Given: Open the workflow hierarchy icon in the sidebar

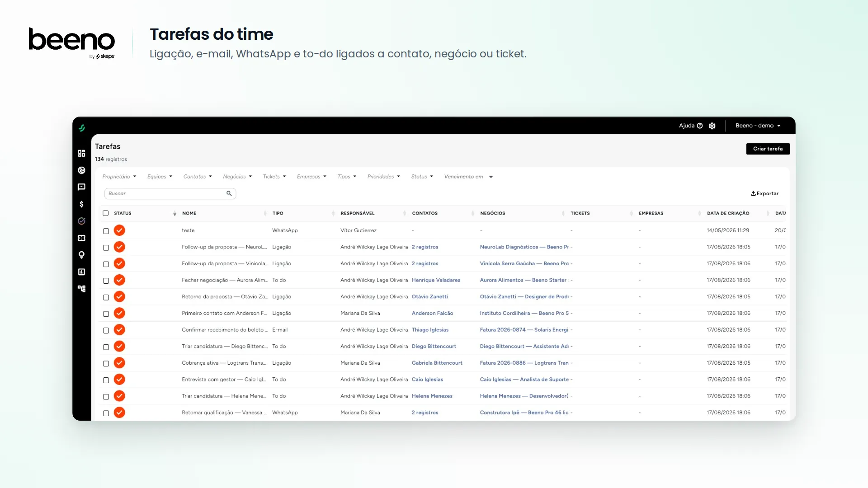Looking at the screenshot, I should 81,289.
